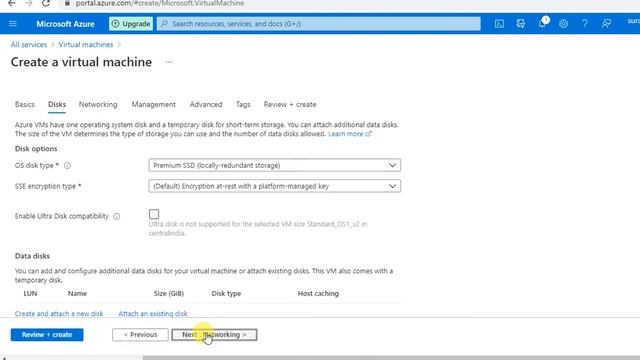
Task: Show info tooltip for Ultra Disk compatibility
Action: [x=117, y=216]
